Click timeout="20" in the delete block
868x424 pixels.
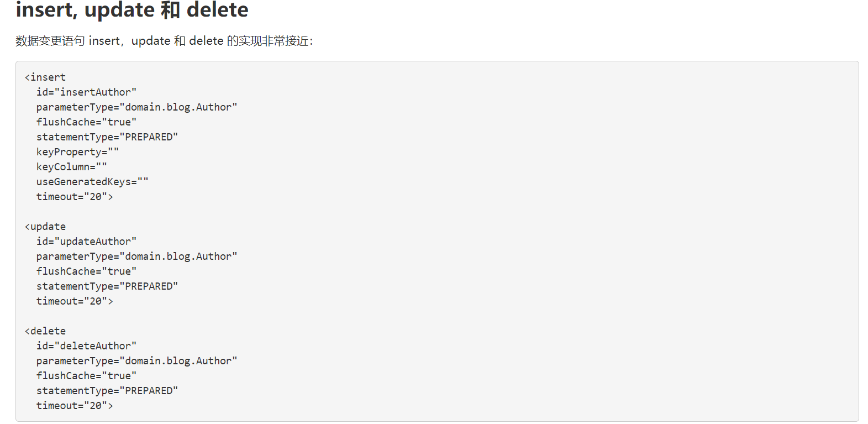point(75,406)
